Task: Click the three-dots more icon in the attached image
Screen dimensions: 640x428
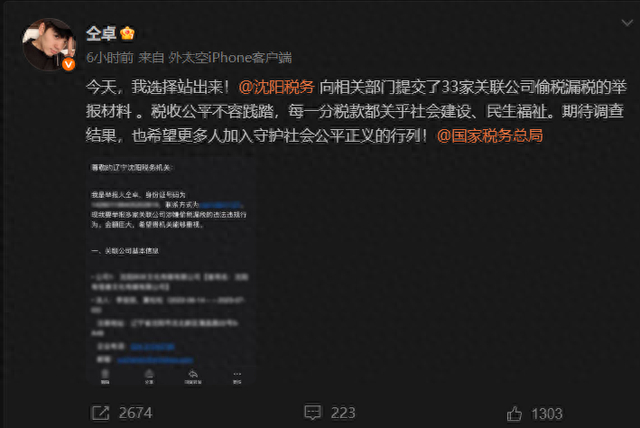Action: 237,376
